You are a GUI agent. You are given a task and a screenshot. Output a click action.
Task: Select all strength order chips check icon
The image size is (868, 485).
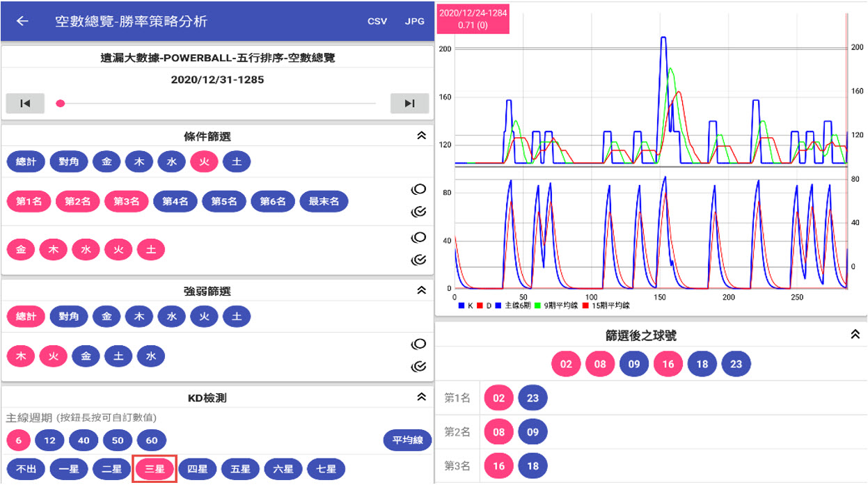coord(418,366)
